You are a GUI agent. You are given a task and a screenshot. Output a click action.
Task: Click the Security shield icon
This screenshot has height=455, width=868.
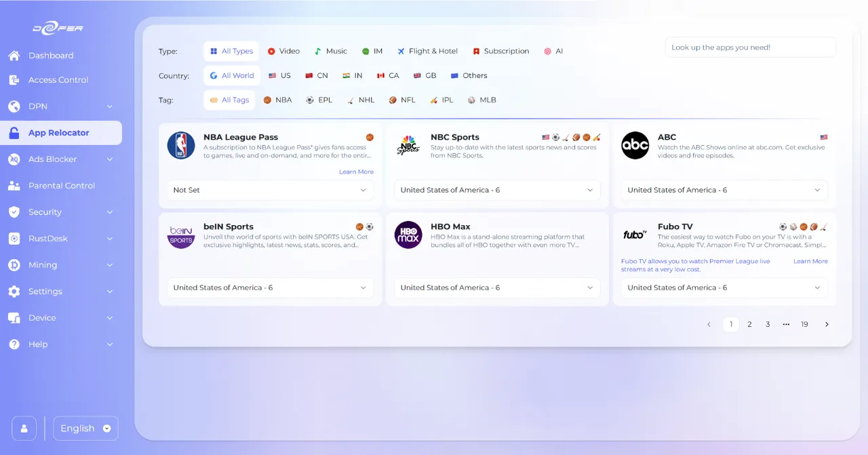[14, 212]
